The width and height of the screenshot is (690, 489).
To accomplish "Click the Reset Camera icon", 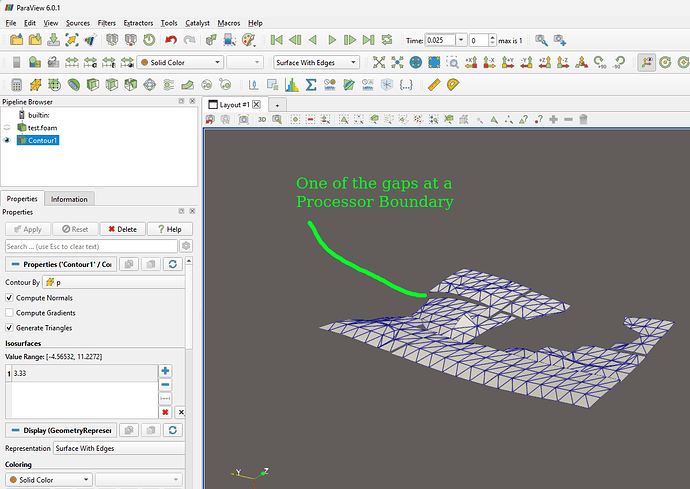I will click(380, 62).
